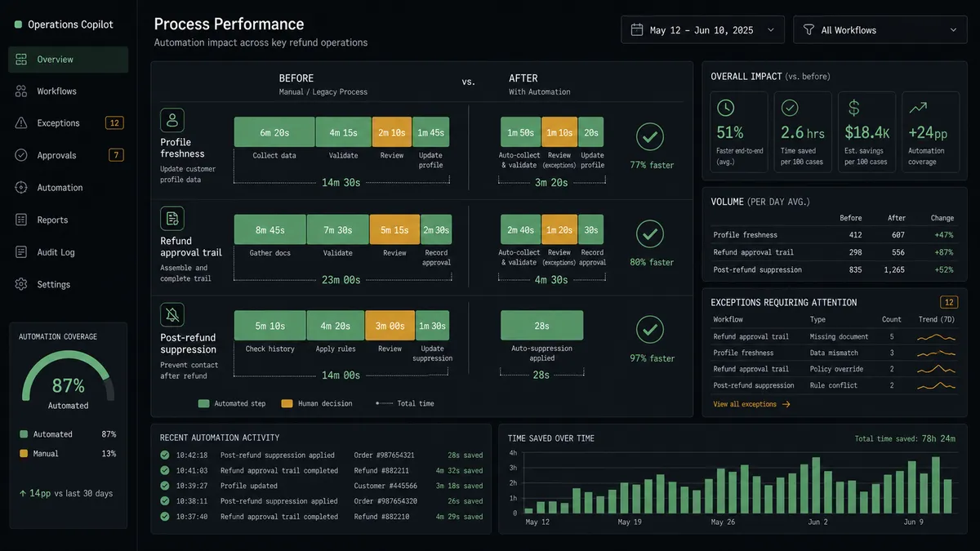Click the checkmark circle beside 80% faster

[x=650, y=234]
